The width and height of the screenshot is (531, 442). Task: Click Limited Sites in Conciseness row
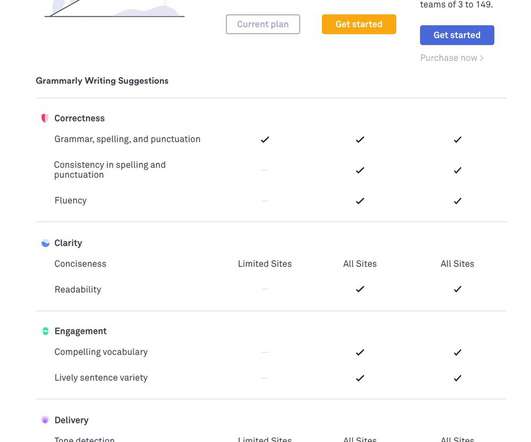click(265, 264)
